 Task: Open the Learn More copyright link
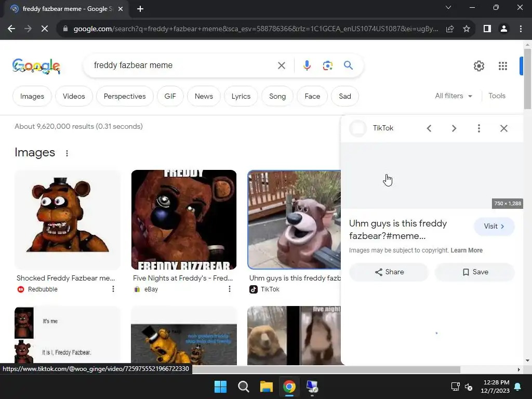tap(467, 250)
